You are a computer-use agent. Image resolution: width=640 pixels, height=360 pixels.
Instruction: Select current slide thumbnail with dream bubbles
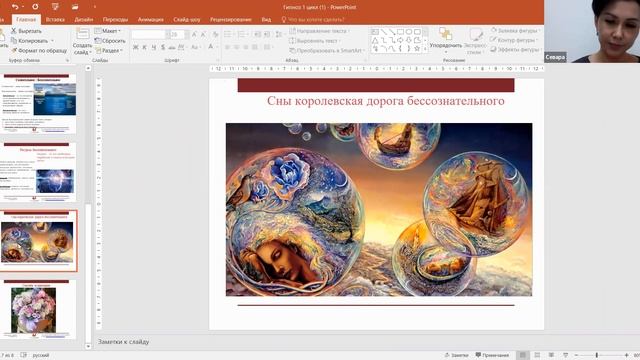pos(38,241)
